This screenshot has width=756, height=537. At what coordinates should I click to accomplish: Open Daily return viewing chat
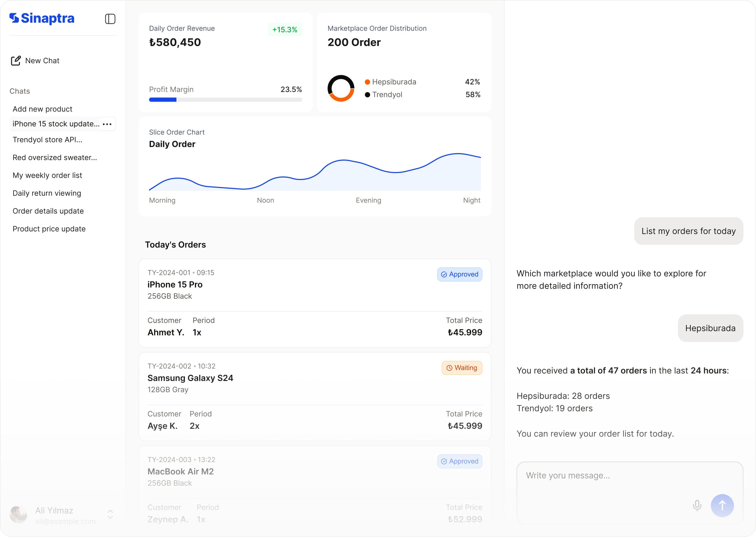47,193
